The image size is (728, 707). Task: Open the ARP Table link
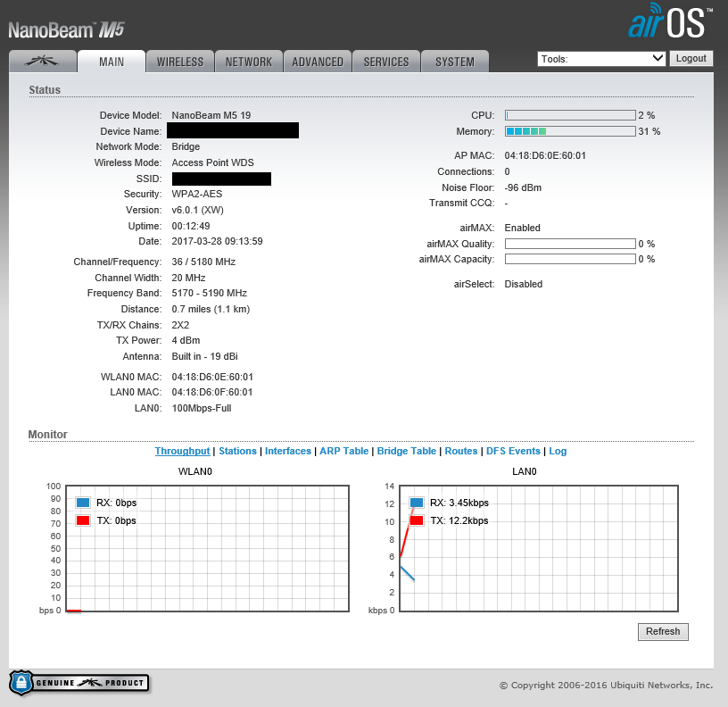(343, 452)
